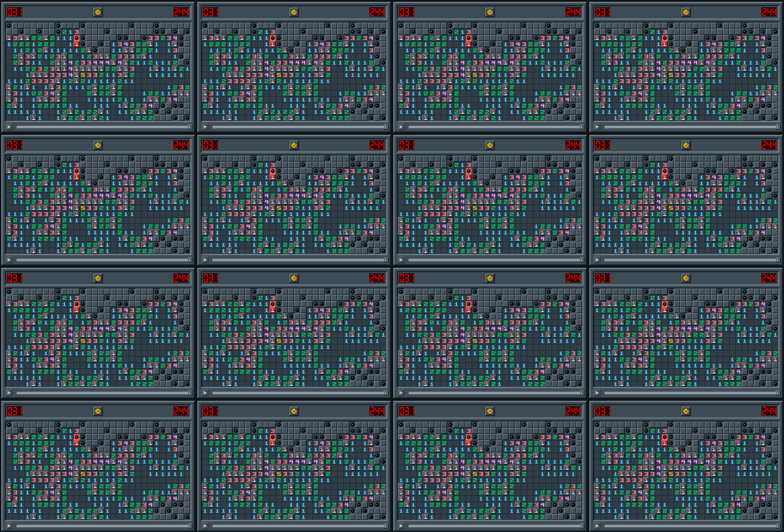Click sad face in second-row second board
The image size is (784, 532).
pos(294,145)
